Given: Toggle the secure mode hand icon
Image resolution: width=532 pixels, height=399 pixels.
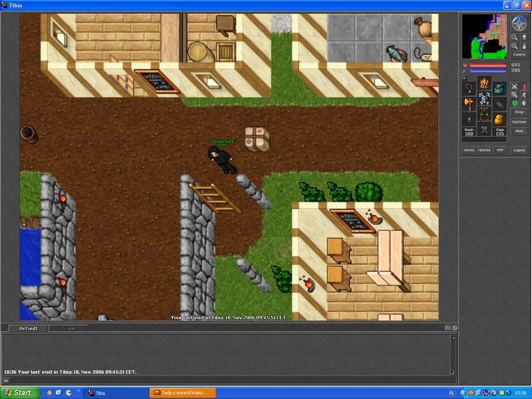Looking at the screenshot, I should coord(524,103).
